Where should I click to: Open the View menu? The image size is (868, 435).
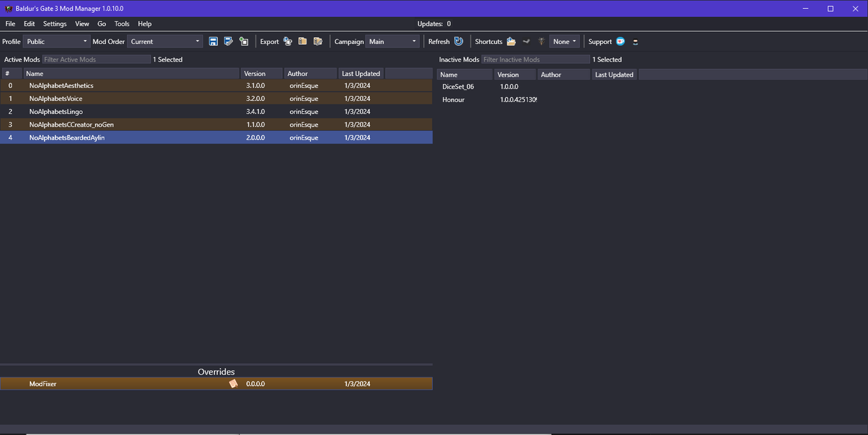pyautogui.click(x=82, y=24)
